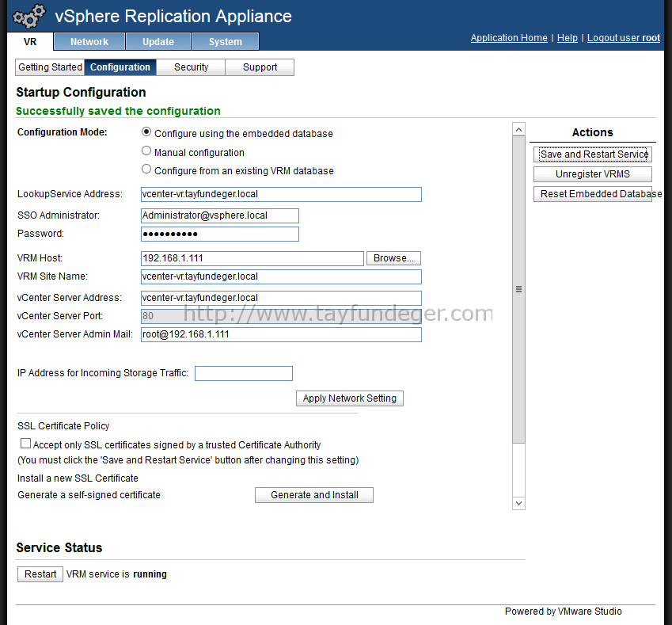Enable trusted Certificate Authority SSL checkbox

pyautogui.click(x=25, y=444)
